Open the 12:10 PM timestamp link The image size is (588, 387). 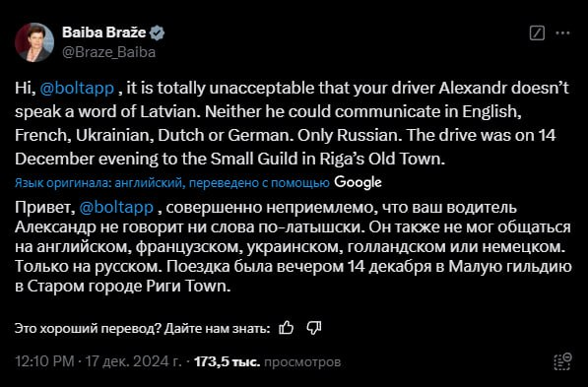pyautogui.click(x=44, y=361)
